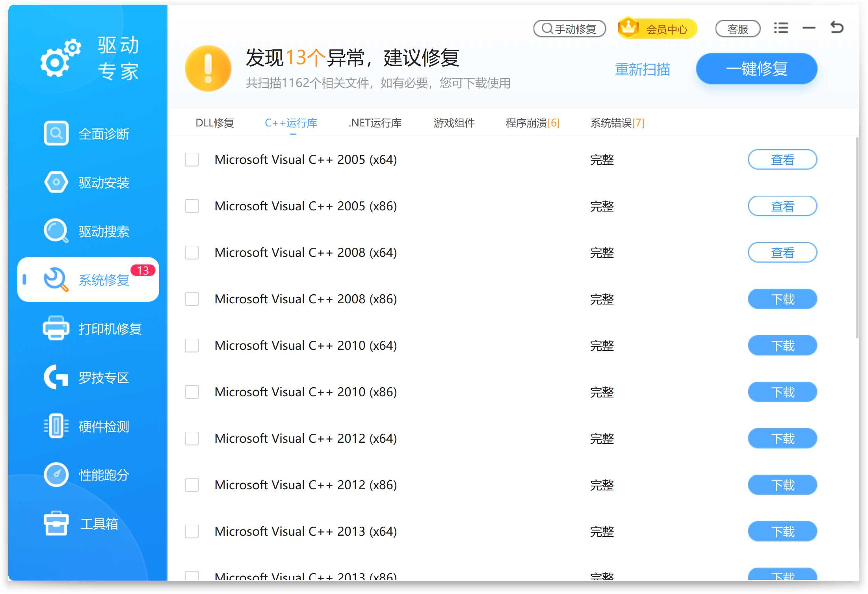Open the 会员中心 button
The height and width of the screenshot is (594, 868).
tap(657, 28)
